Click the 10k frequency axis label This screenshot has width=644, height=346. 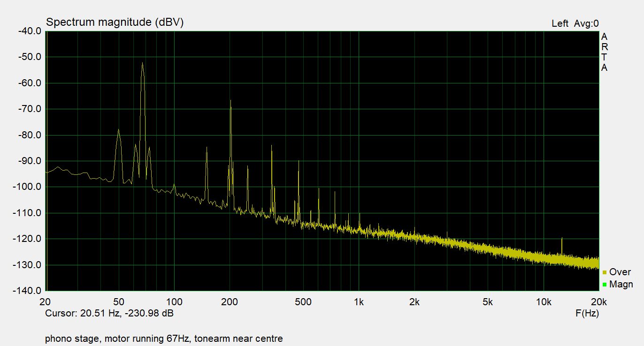[544, 301]
